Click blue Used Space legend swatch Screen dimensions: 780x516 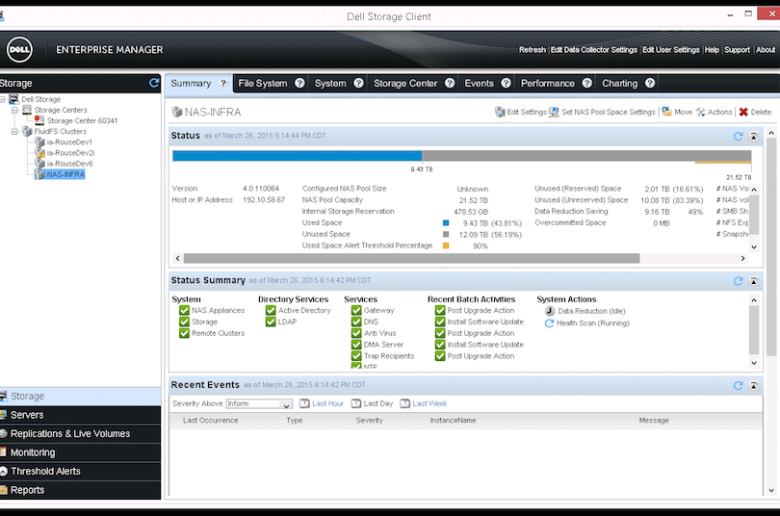coord(446,223)
